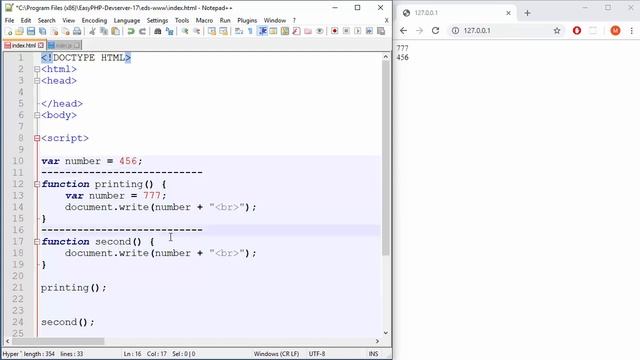Click the New file icon in Notepad++ toolbar
The width and height of the screenshot is (640, 360).
tap(8, 31)
